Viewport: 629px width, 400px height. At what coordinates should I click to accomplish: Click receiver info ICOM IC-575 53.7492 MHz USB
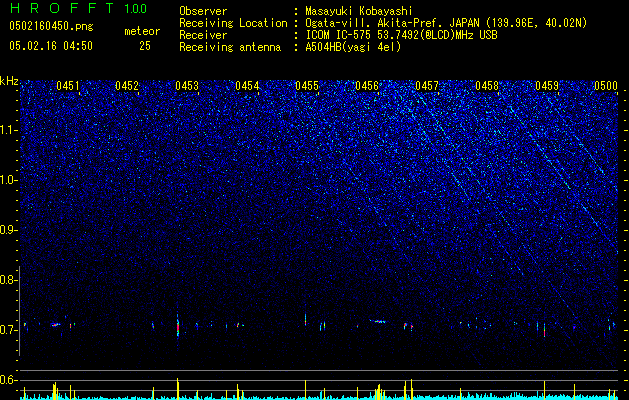tap(401, 35)
